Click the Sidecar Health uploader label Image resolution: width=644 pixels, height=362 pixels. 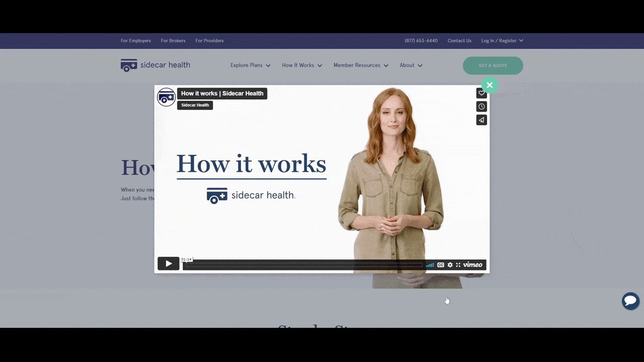[x=195, y=105]
